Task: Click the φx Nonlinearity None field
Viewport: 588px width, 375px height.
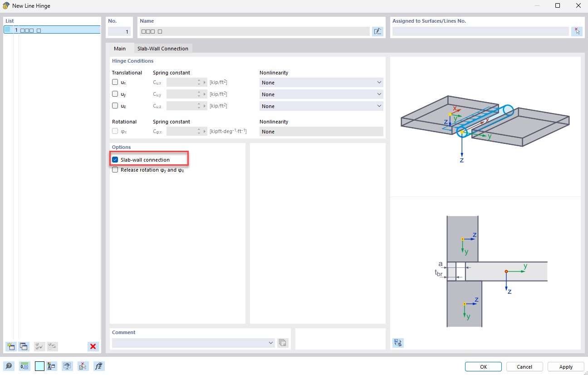Action: click(321, 132)
